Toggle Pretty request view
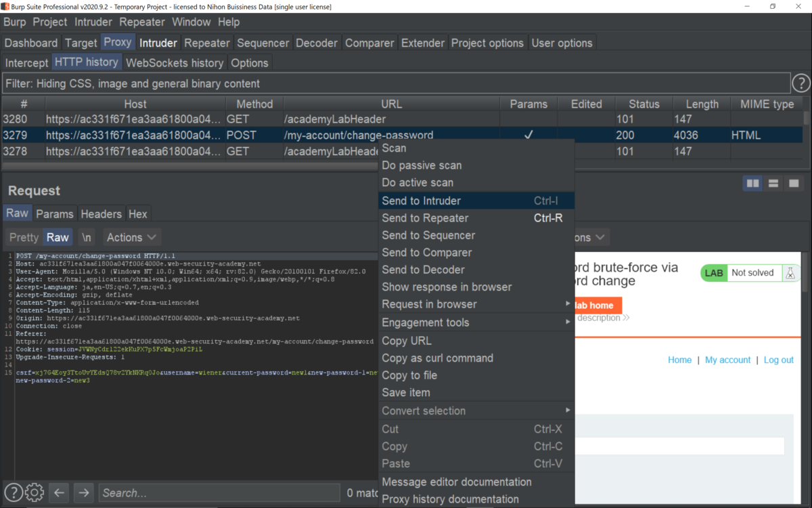812x508 pixels. click(24, 237)
